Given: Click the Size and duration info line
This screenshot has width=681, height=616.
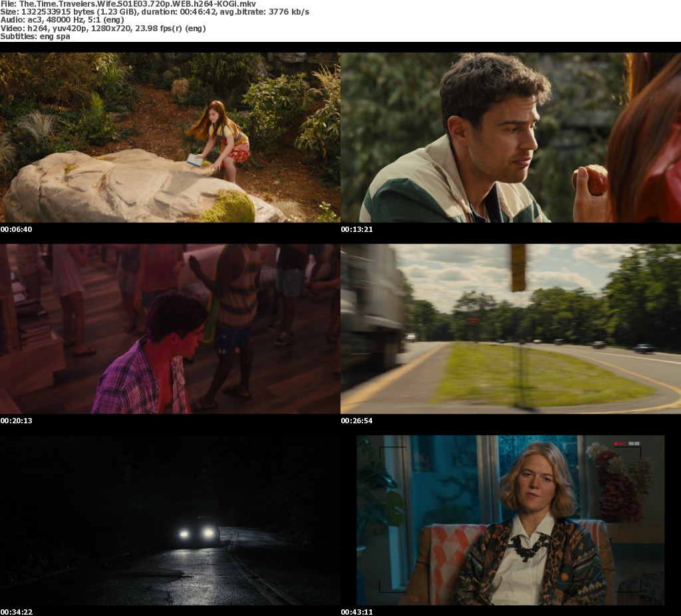Looking at the screenshot, I should [154, 12].
